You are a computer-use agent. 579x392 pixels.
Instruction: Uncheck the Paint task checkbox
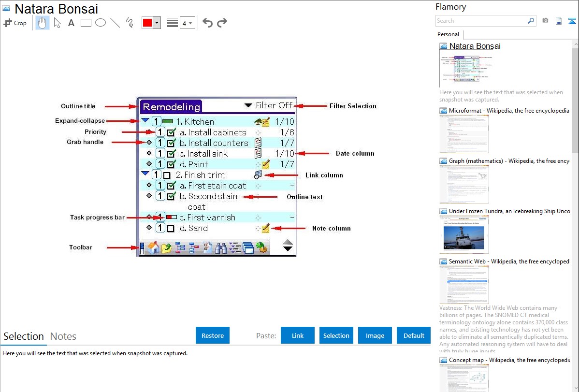(x=172, y=164)
